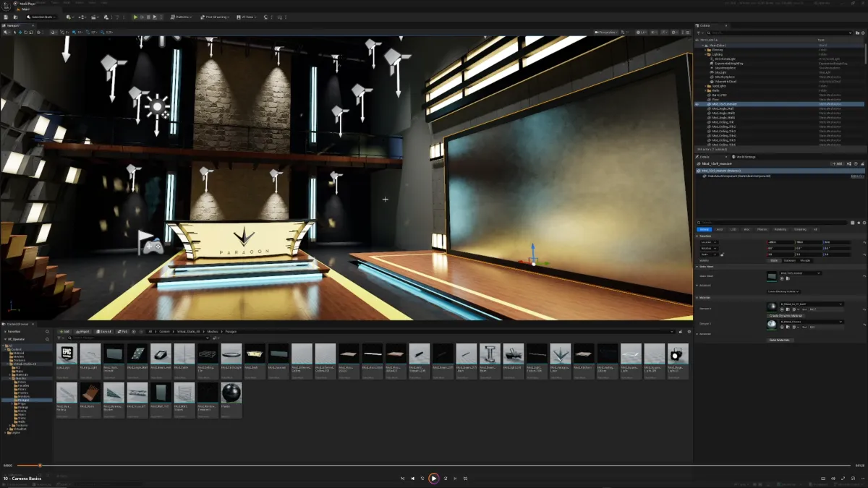Image resolution: width=868 pixels, height=488 pixels.
Task: Open the Perspective view mode dropdown
Action: pyautogui.click(x=605, y=33)
